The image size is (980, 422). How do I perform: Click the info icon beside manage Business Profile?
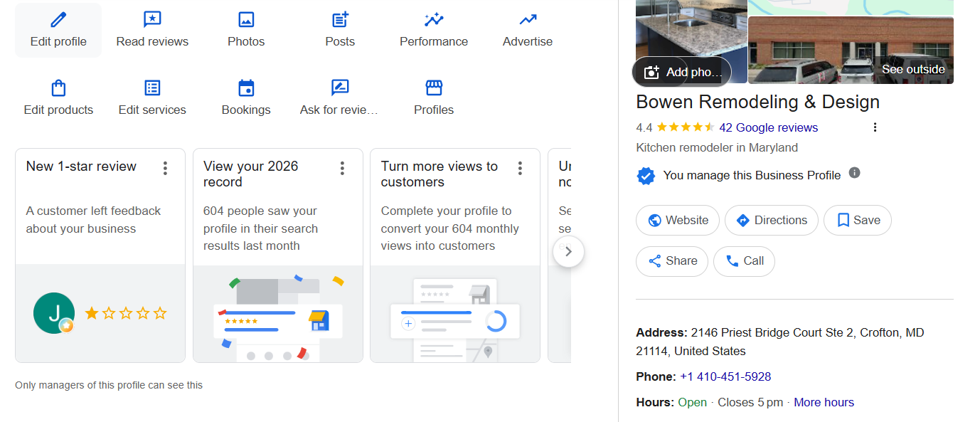tap(855, 173)
